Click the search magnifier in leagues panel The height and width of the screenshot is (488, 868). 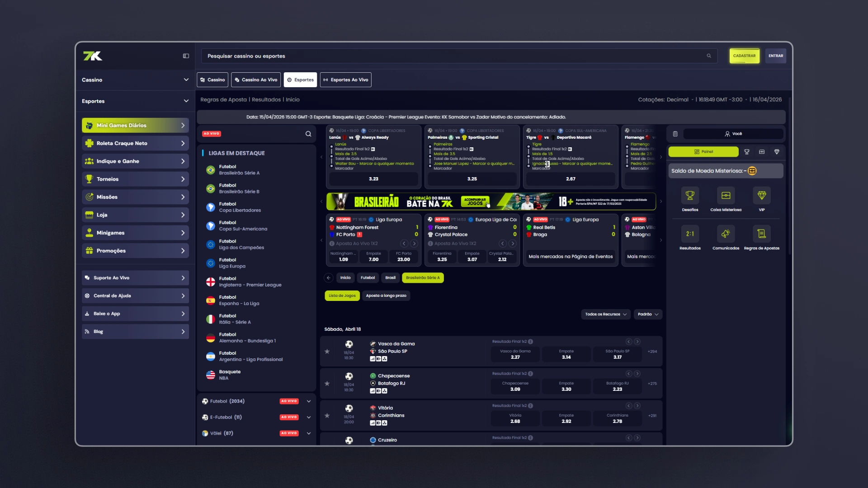click(308, 134)
